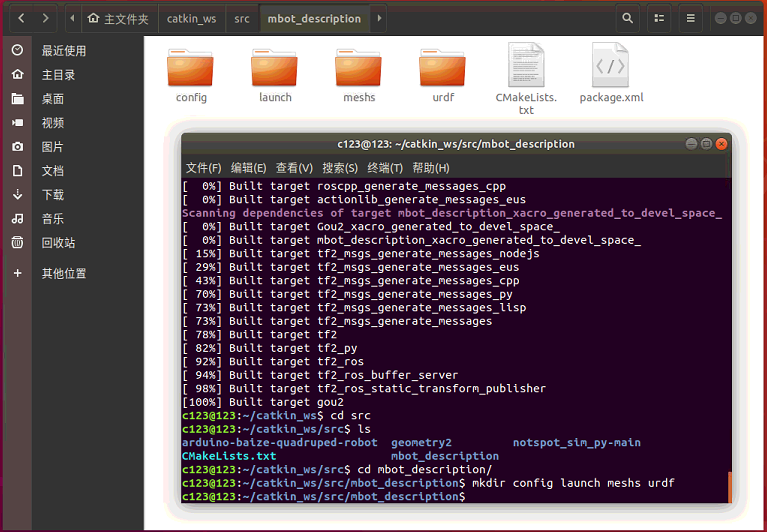Click 'geometry2' in terminal listing
767x532 pixels.
coord(421,443)
